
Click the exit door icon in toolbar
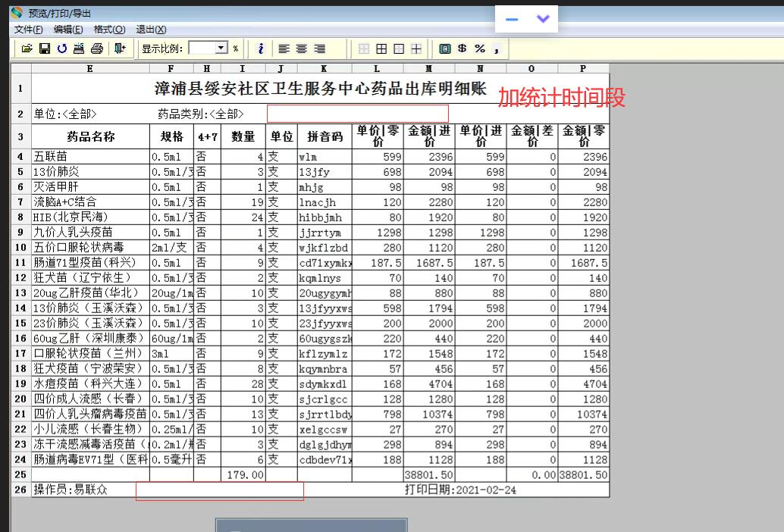click(x=120, y=49)
